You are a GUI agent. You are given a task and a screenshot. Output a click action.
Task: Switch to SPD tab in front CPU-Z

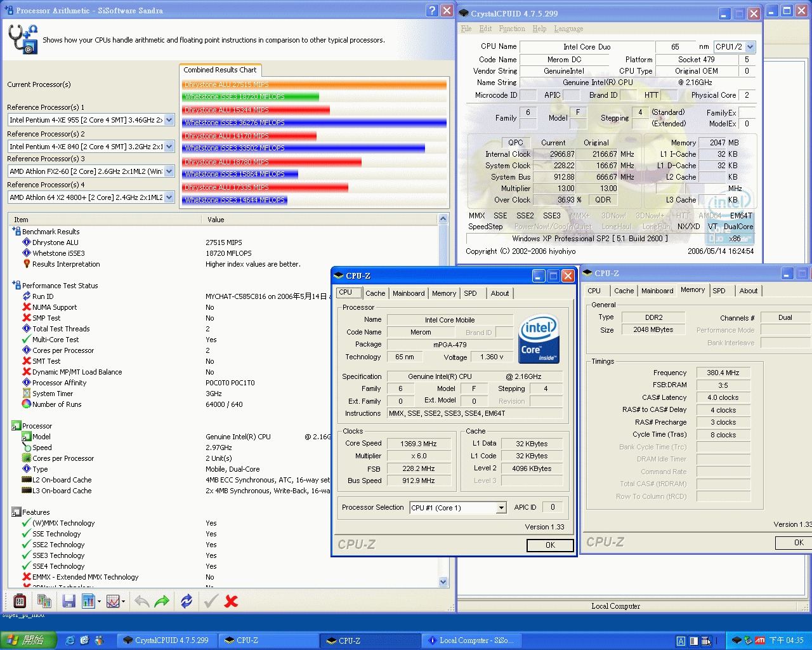pos(470,293)
